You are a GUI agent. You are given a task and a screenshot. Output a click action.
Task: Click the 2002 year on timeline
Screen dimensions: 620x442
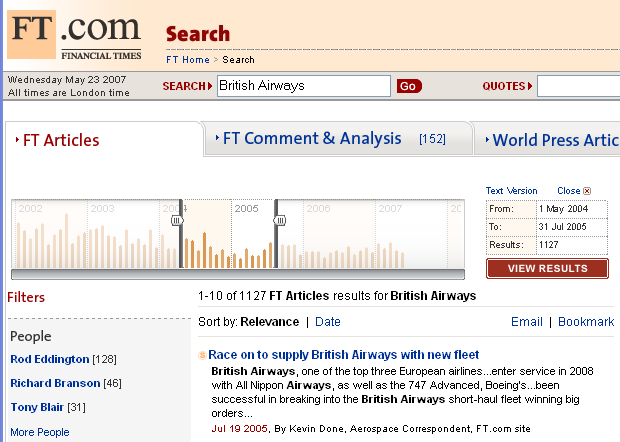pos(30,208)
